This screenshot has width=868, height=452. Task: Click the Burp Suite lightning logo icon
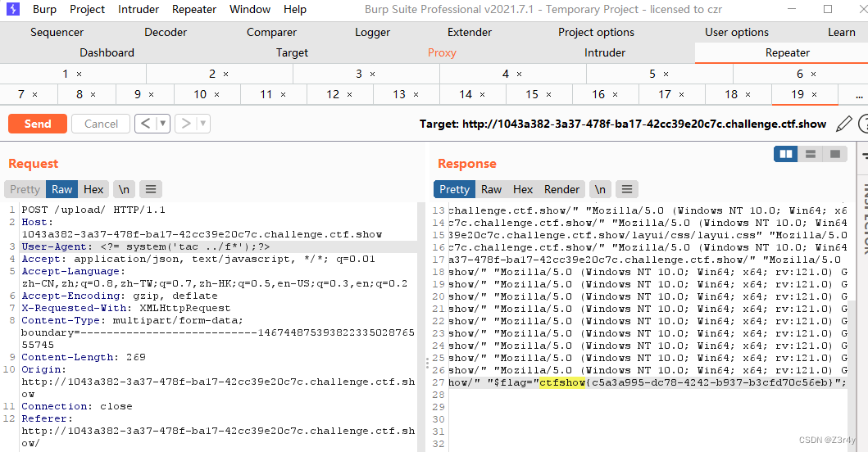pyautogui.click(x=13, y=9)
